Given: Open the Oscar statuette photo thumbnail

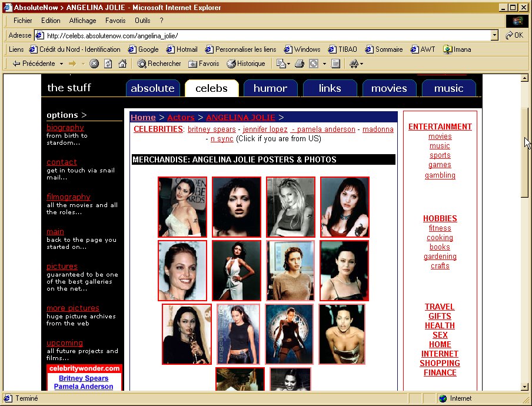Looking at the screenshot, I should coord(187,334).
